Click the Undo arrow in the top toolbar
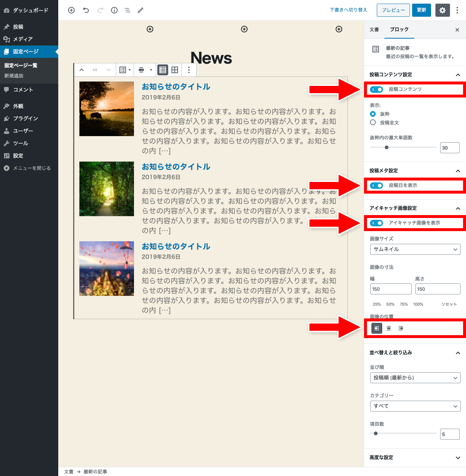Image resolution: width=466 pixels, height=476 pixels. 86,10
